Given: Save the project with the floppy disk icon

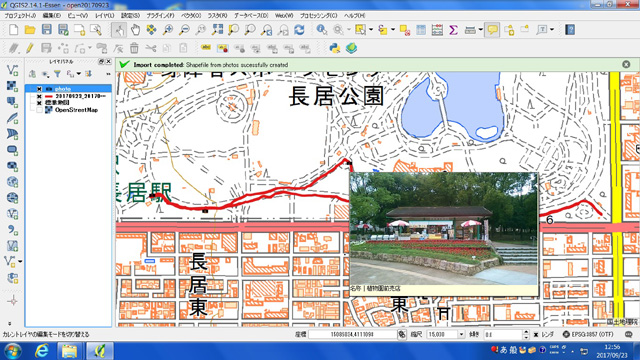Looking at the screenshot, I should [47, 30].
